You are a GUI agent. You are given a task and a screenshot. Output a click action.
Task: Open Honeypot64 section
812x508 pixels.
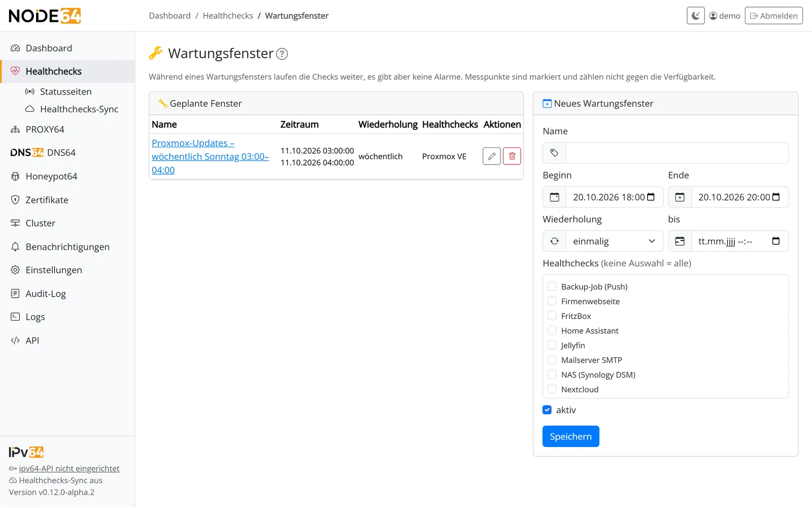click(x=67, y=176)
